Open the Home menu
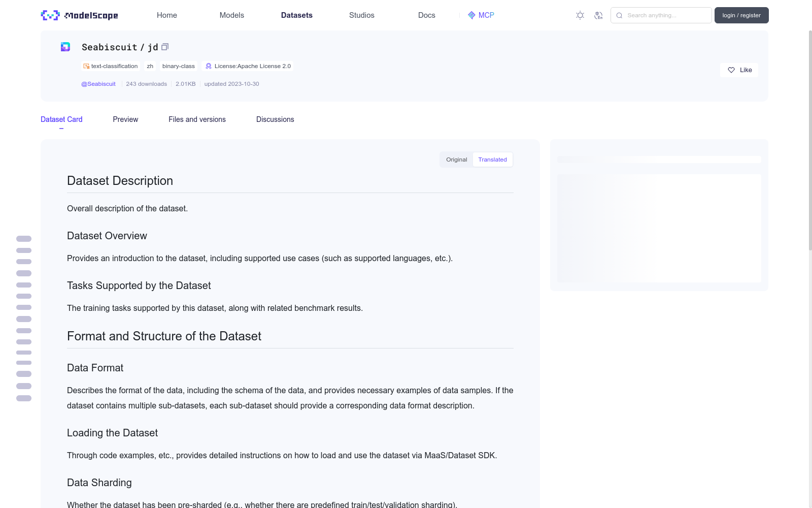This screenshot has width=812, height=508. point(167,15)
